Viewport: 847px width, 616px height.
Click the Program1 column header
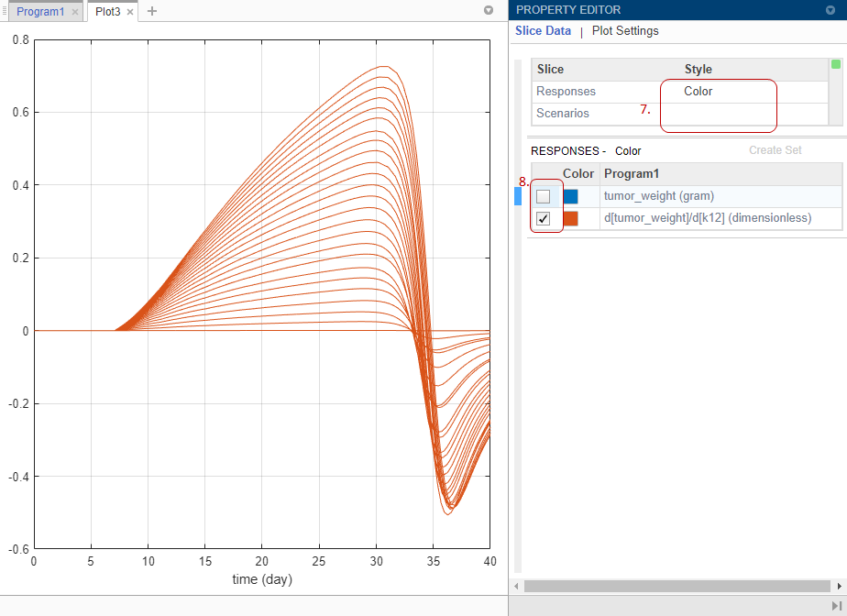coord(632,174)
